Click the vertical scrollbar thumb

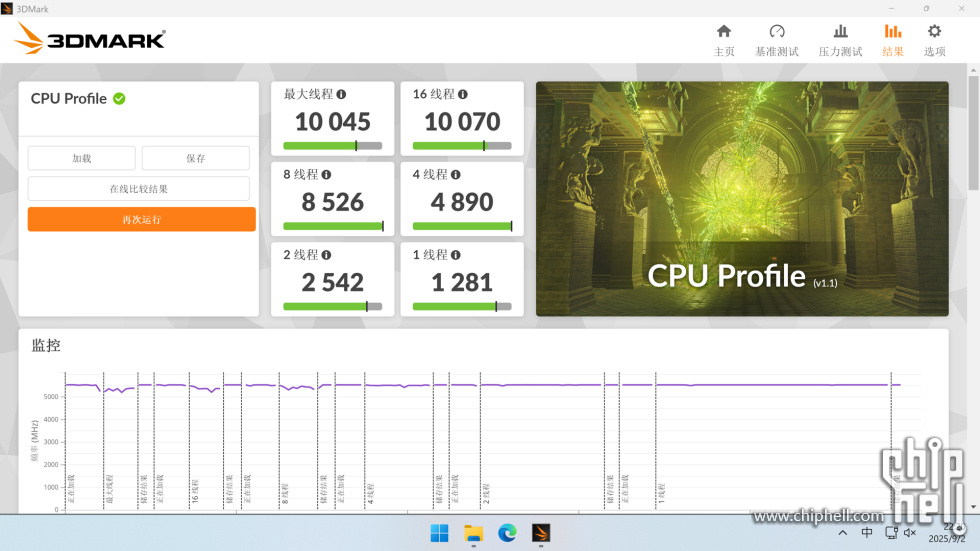point(974,133)
